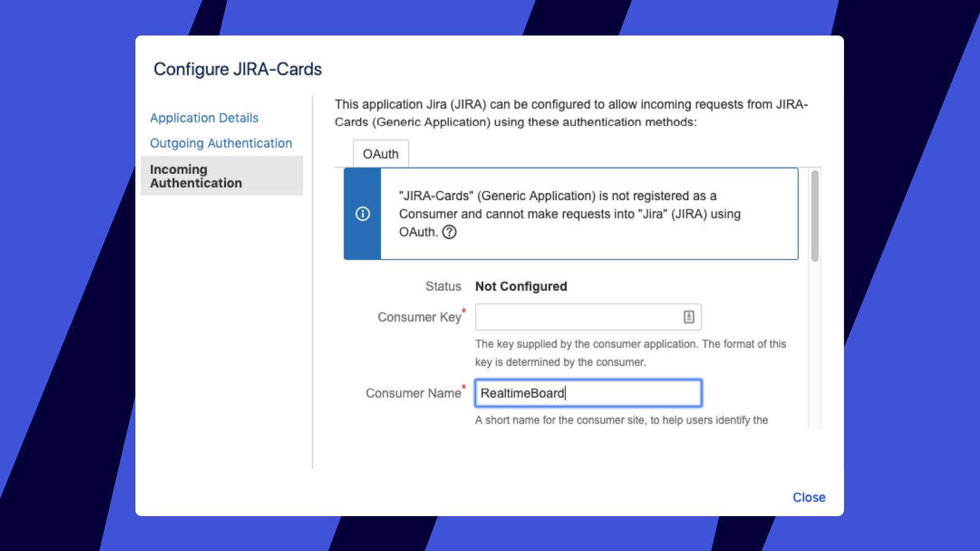Image resolution: width=980 pixels, height=551 pixels.
Task: Click the 'not registered as a Consumer' message
Action: coord(570,214)
